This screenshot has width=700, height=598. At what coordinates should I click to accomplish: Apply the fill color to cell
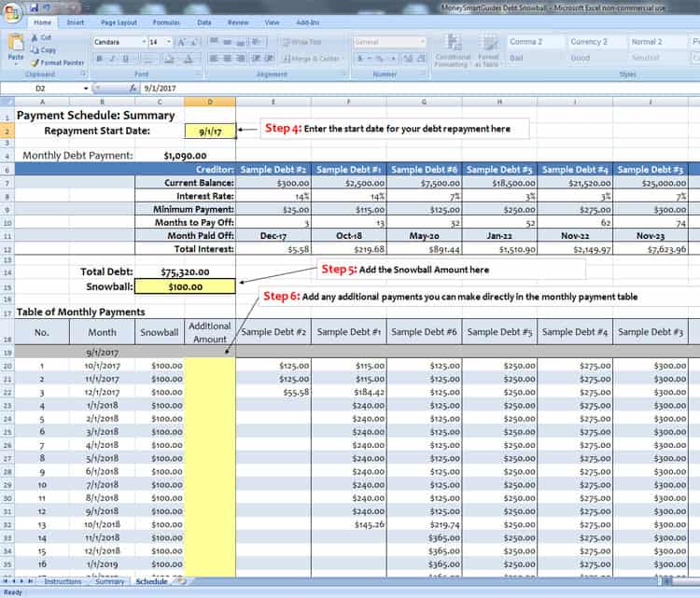coord(169,59)
